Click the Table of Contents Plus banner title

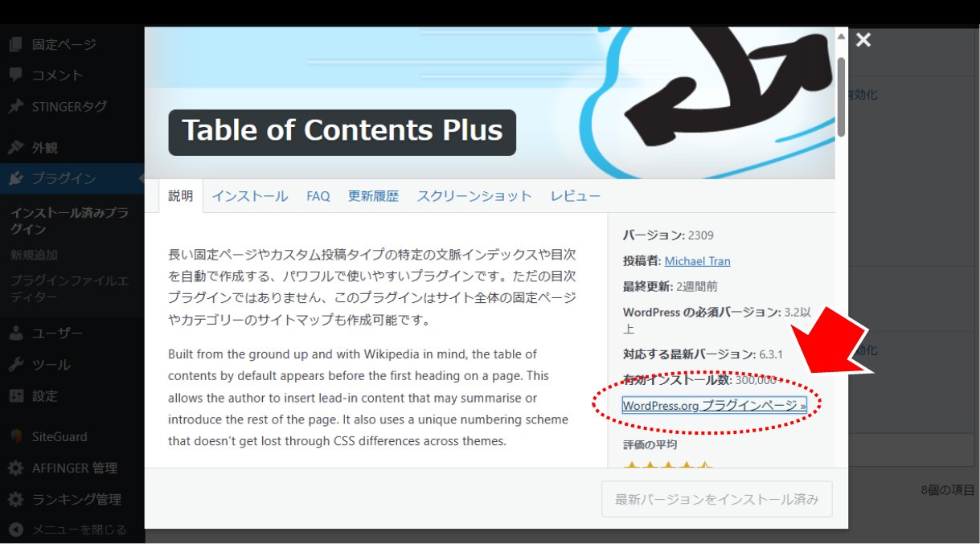(342, 131)
